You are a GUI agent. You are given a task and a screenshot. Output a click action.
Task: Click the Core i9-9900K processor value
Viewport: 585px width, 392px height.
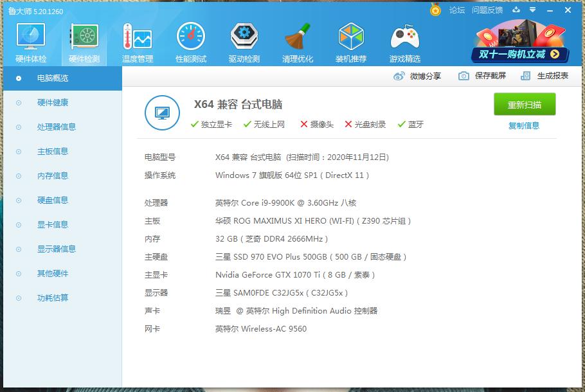[x=286, y=203]
